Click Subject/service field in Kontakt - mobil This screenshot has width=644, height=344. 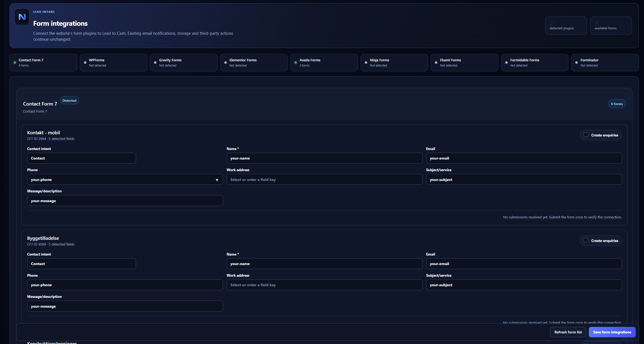point(524,179)
